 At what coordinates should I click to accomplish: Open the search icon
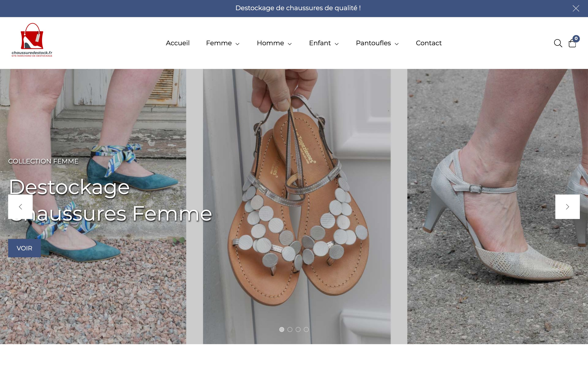[x=558, y=43]
